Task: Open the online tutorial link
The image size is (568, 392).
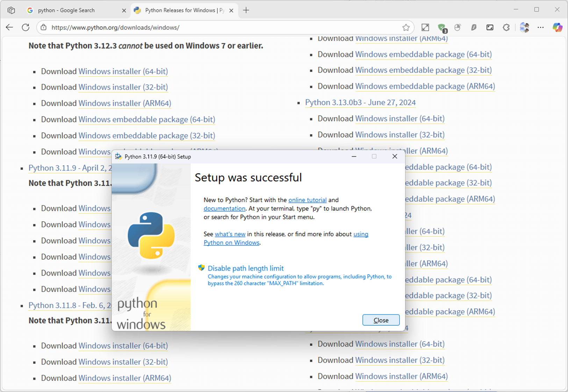Action: click(x=307, y=200)
